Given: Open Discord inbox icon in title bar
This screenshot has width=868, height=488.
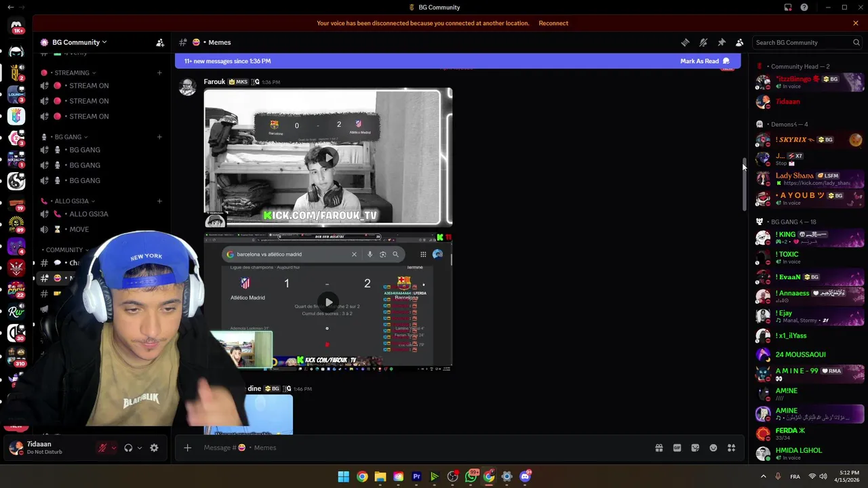Looking at the screenshot, I should point(788,7).
